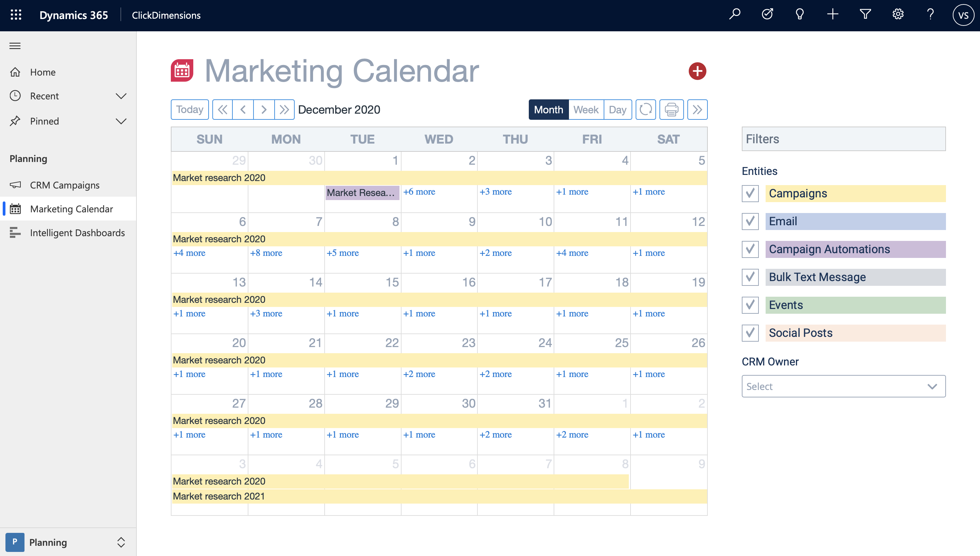Open the settings gear icon

click(x=898, y=15)
